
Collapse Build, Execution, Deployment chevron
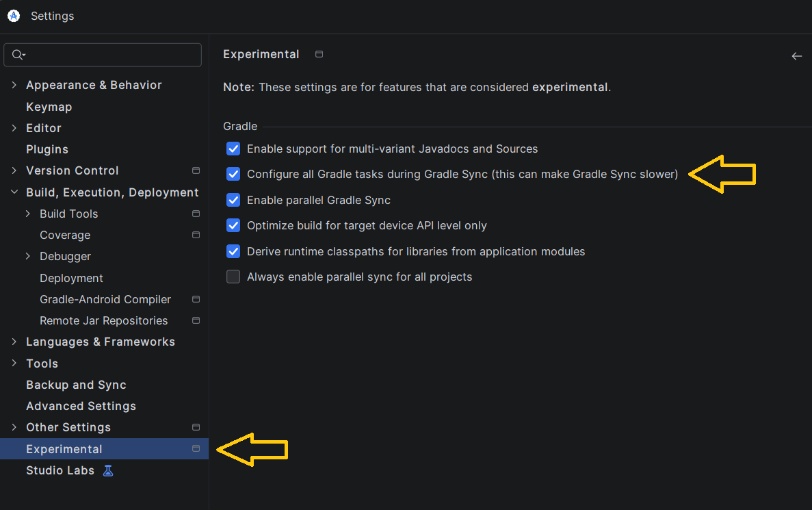(x=14, y=192)
